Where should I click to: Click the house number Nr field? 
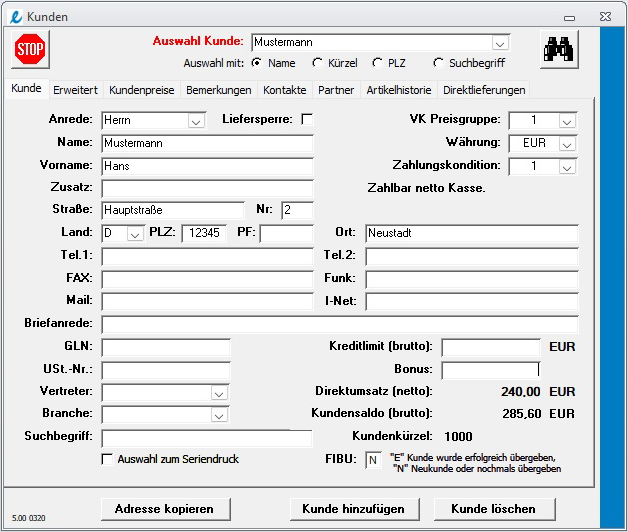click(297, 210)
